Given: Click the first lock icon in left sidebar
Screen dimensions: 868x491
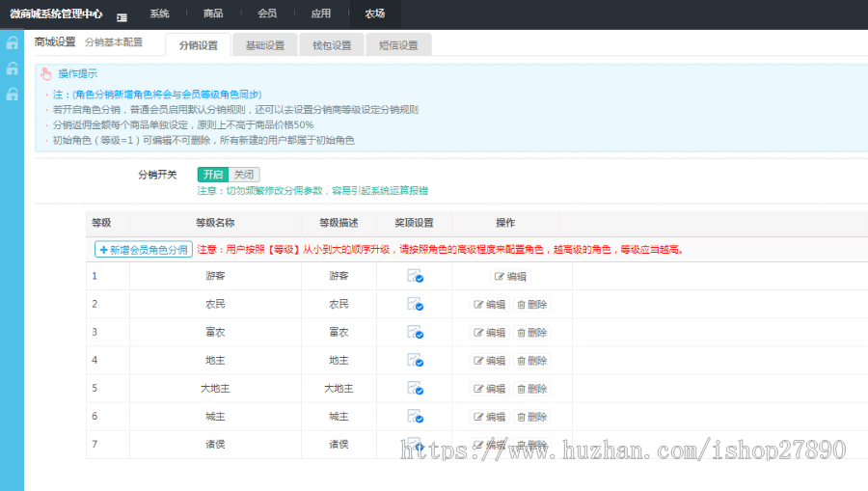Looking at the screenshot, I should [x=12, y=42].
